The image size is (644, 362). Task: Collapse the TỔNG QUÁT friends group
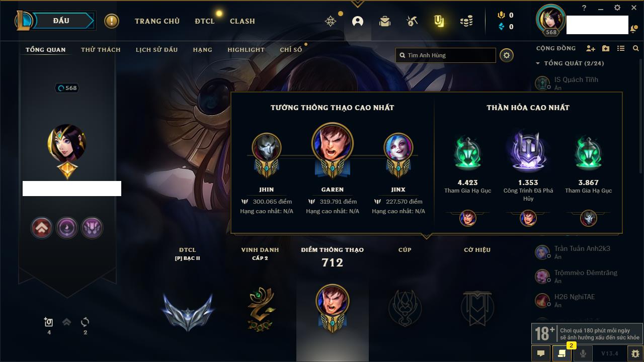click(x=538, y=63)
